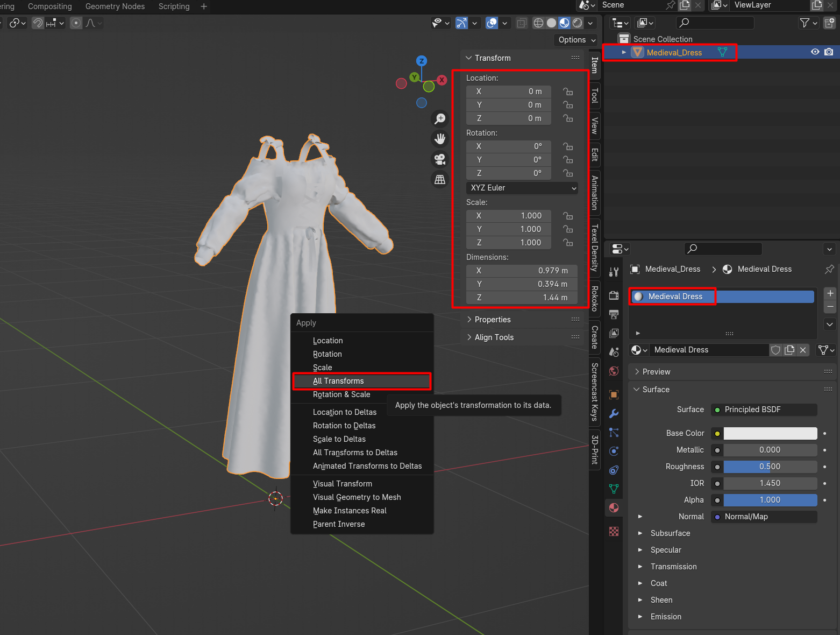Open the Options button in viewport
Viewport: 840px width, 635px height.
click(576, 40)
